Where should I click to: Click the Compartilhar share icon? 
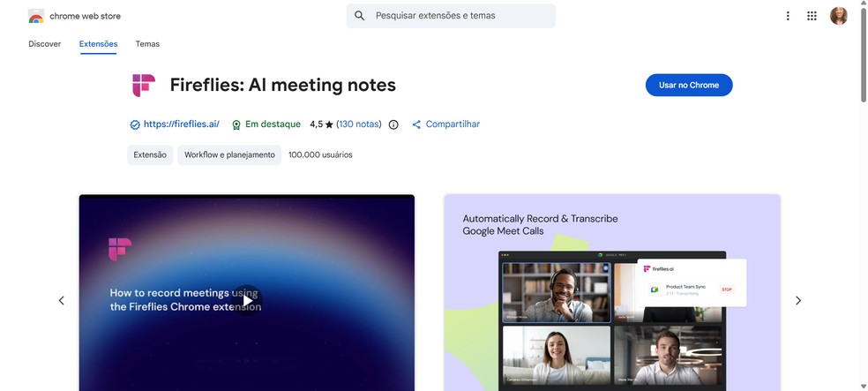click(417, 124)
